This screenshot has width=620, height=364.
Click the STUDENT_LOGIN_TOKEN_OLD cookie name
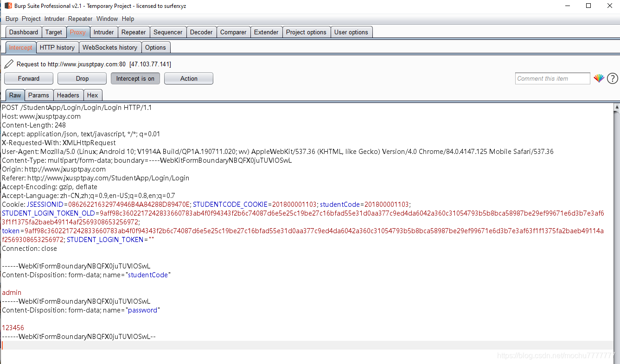pos(48,213)
